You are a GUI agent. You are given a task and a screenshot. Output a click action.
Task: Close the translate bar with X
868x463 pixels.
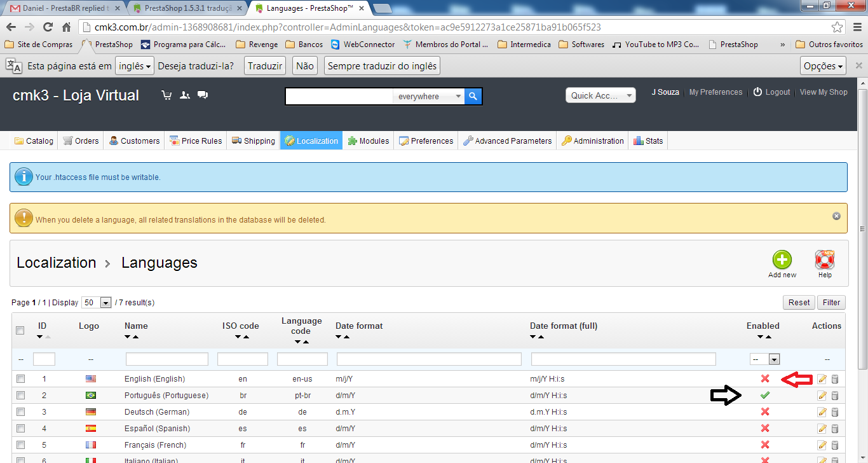pos(859,66)
